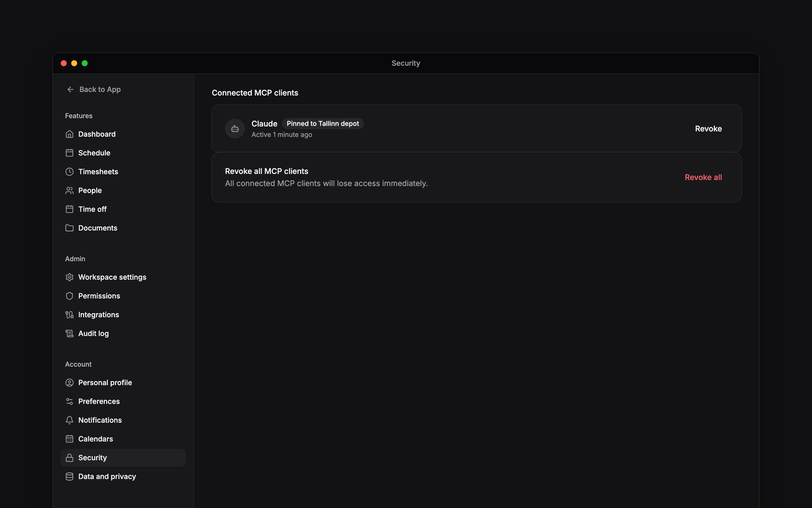Image resolution: width=812 pixels, height=508 pixels.
Task: Open Notifications settings
Action: [123, 420]
